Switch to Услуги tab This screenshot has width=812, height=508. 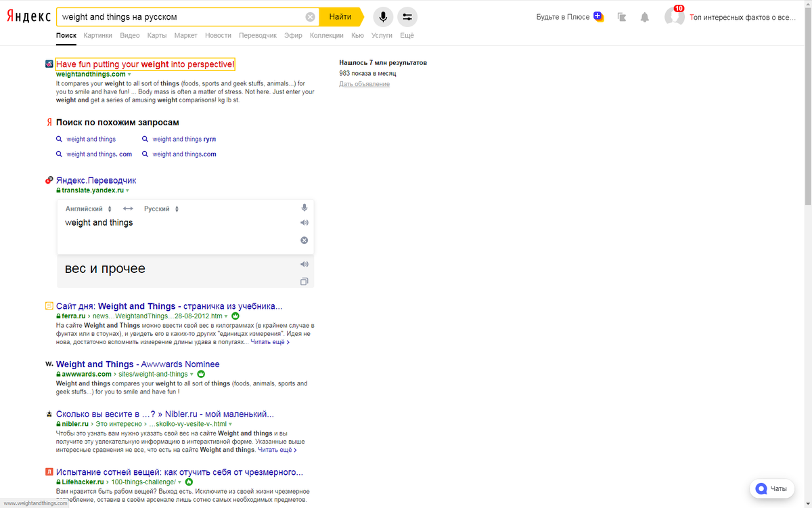click(x=382, y=35)
